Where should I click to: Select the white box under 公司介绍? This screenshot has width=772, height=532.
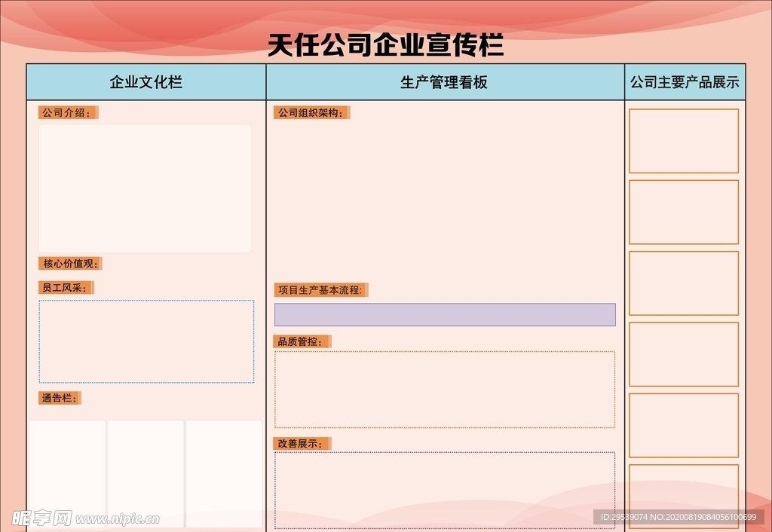pos(146,188)
